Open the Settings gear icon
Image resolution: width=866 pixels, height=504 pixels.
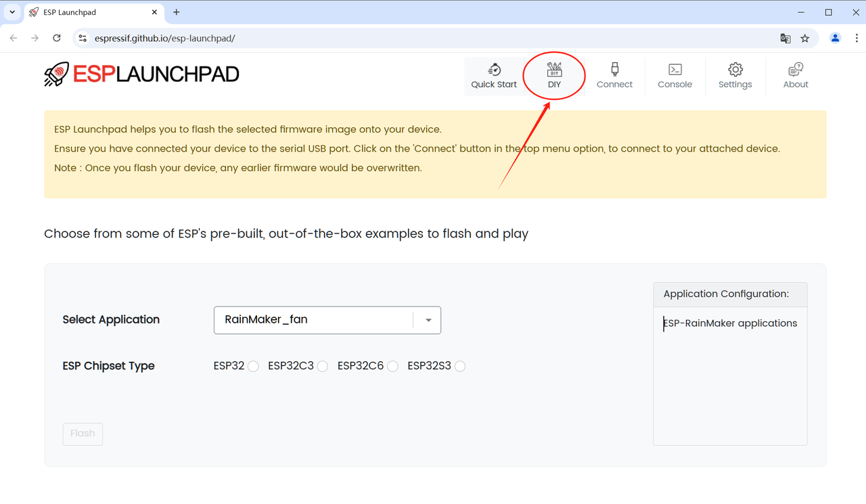point(735,70)
